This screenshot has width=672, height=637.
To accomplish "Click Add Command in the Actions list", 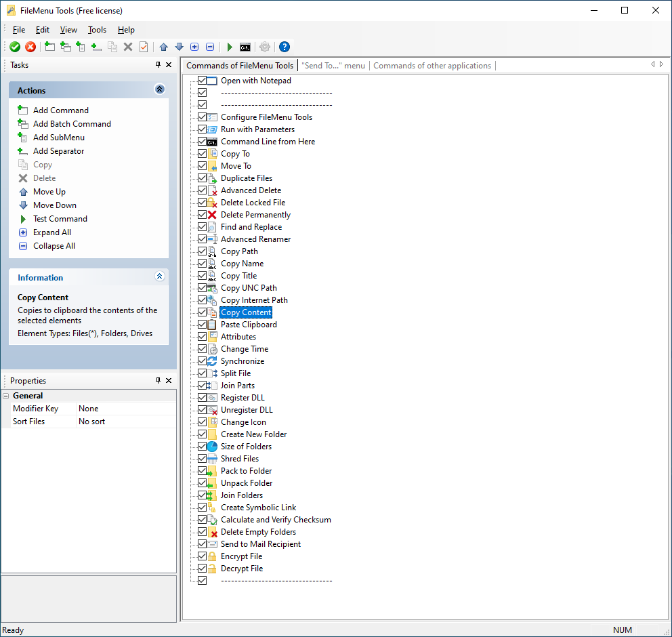I will (61, 110).
